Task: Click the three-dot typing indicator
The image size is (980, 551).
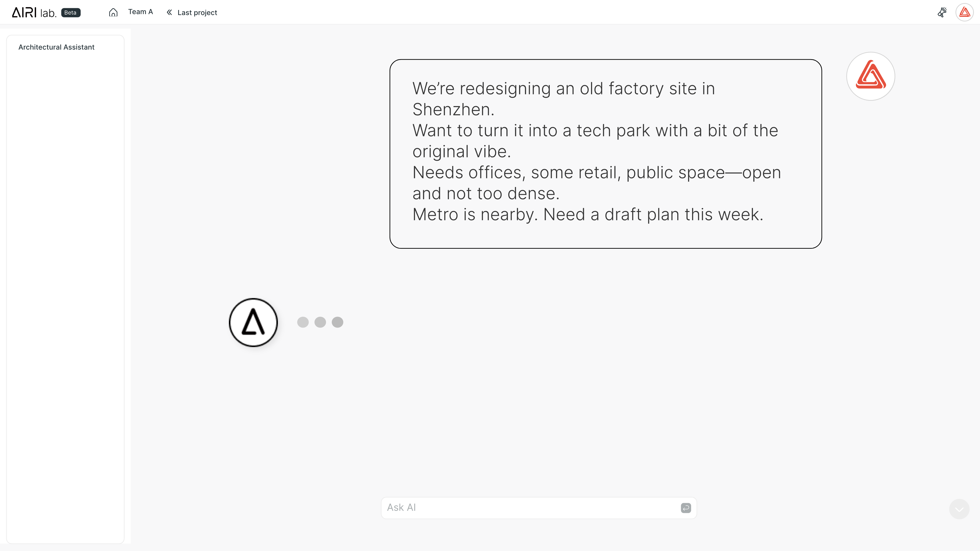Action: point(320,322)
